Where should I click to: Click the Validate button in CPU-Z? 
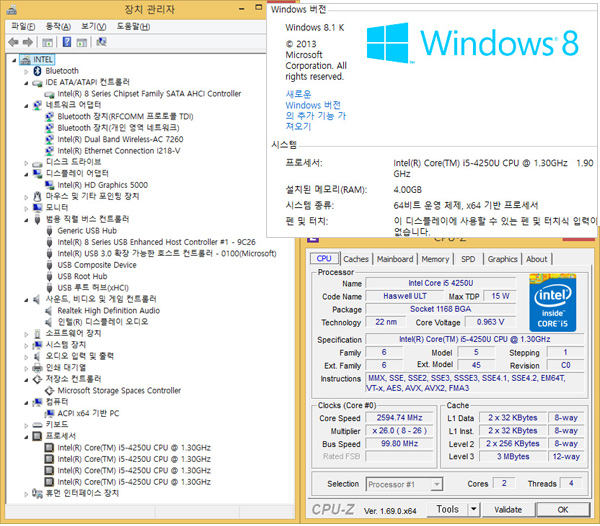point(508,509)
